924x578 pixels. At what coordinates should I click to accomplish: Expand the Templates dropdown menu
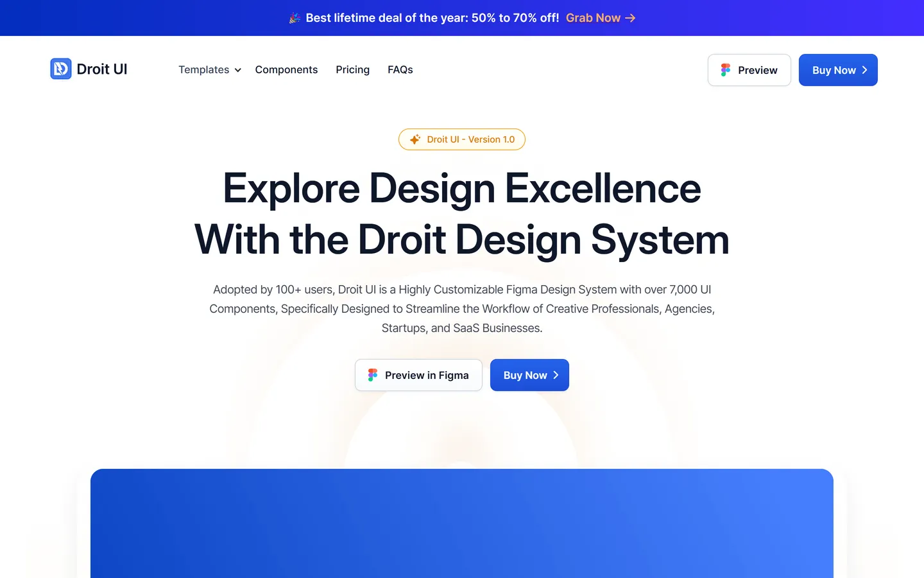tap(210, 69)
